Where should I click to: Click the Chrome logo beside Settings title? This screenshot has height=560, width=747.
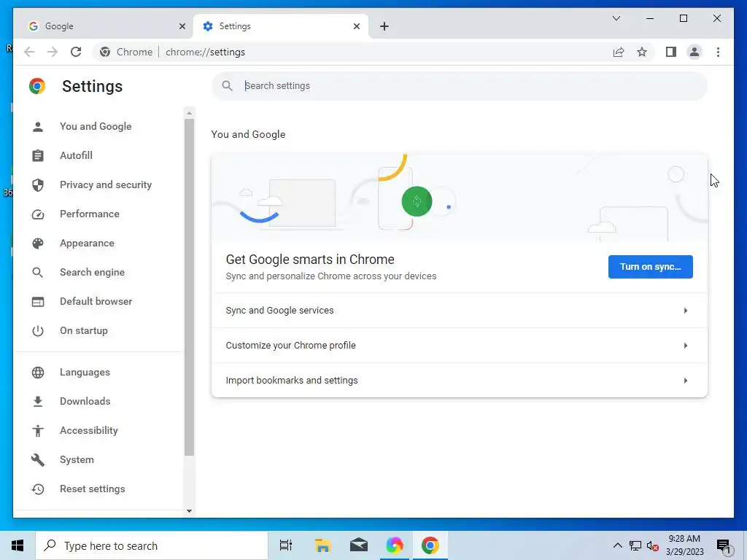click(37, 86)
